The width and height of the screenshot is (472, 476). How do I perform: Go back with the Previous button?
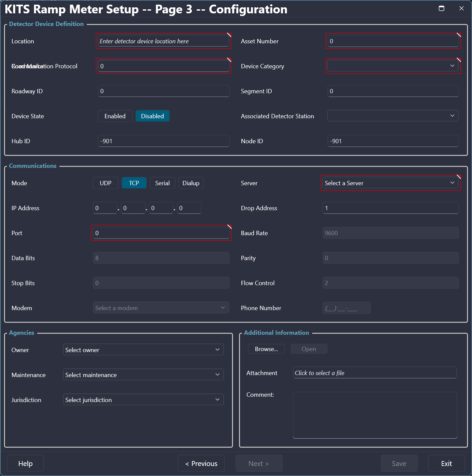point(201,463)
